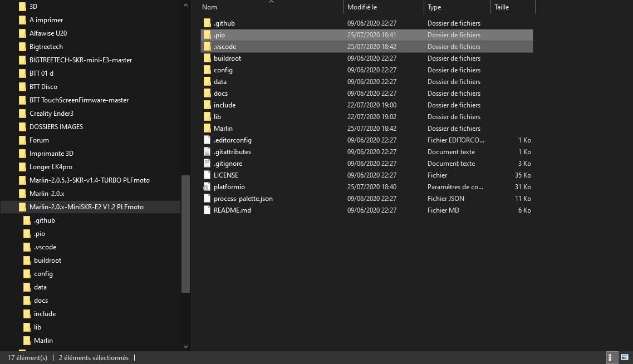Click the .gitignore text document icon
633x364 pixels.
(207, 164)
